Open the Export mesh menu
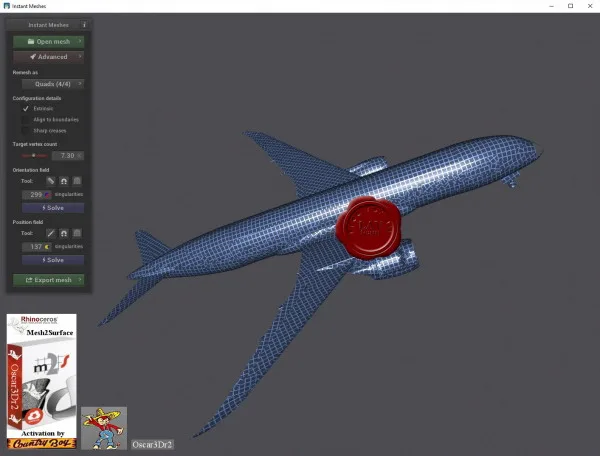This screenshot has height=456, width=600. pos(49,280)
